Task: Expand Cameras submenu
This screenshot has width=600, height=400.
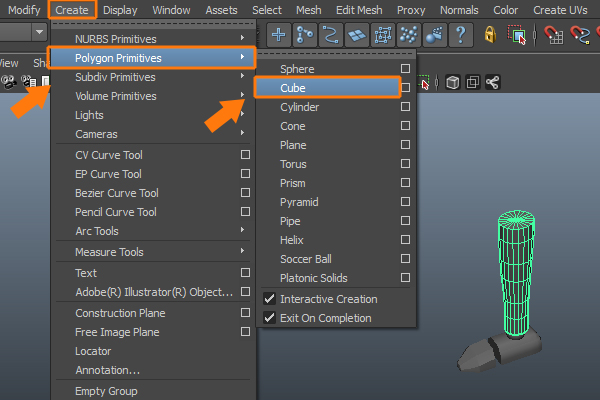Action: coord(243,133)
